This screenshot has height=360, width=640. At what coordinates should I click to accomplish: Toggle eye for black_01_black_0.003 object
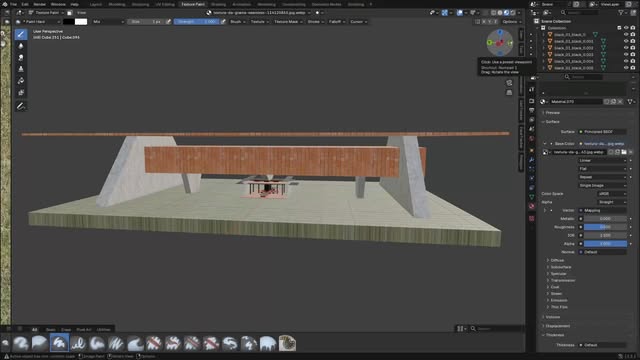626,54
